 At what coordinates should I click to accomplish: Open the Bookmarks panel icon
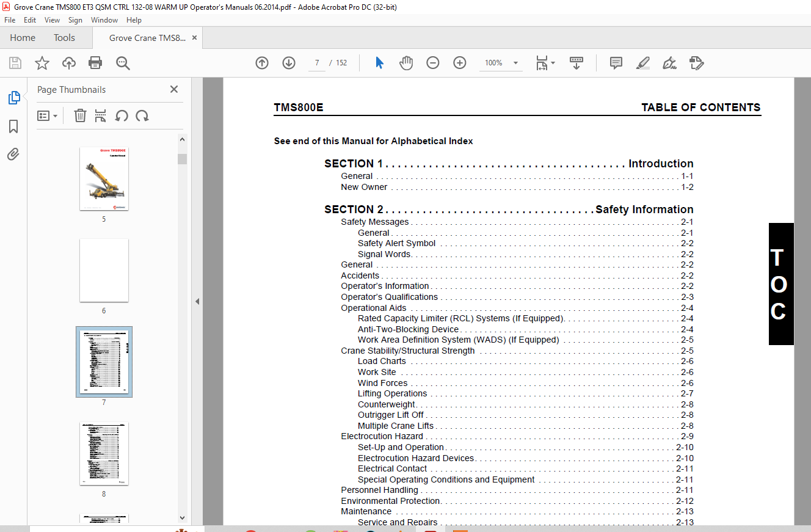(x=13, y=126)
